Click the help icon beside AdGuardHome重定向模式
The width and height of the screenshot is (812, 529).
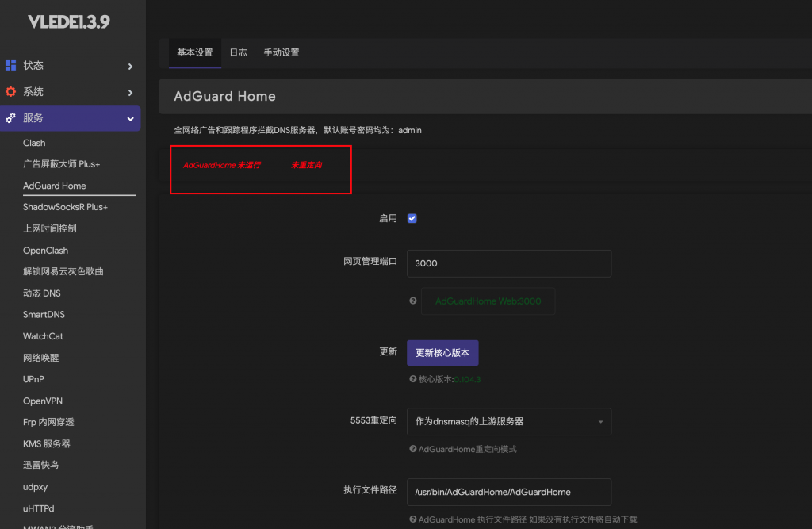[x=412, y=449]
